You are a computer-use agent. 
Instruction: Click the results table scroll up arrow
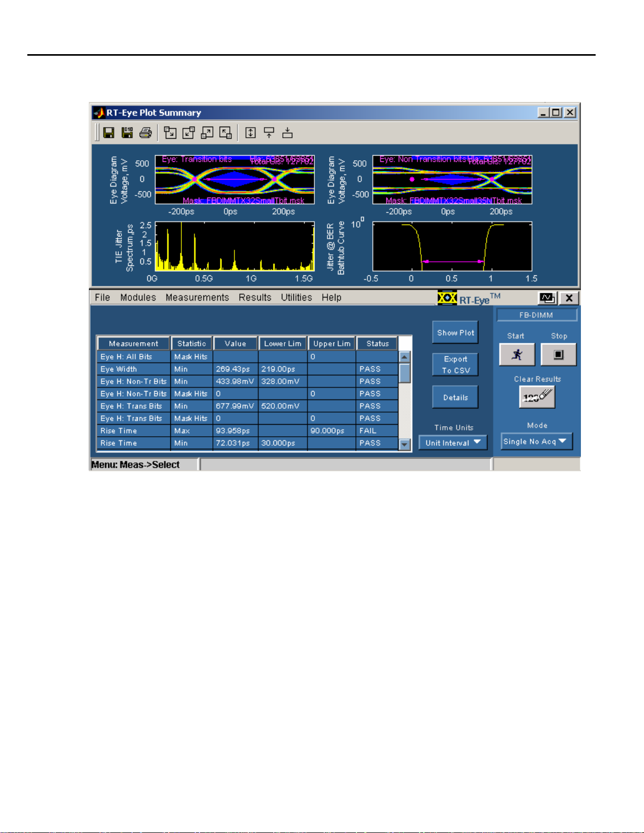(x=404, y=357)
